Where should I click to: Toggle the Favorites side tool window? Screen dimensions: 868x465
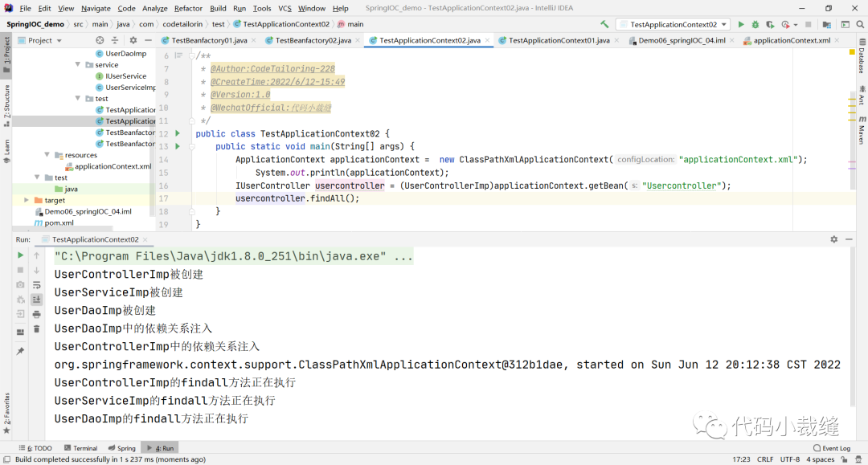pos(6,413)
